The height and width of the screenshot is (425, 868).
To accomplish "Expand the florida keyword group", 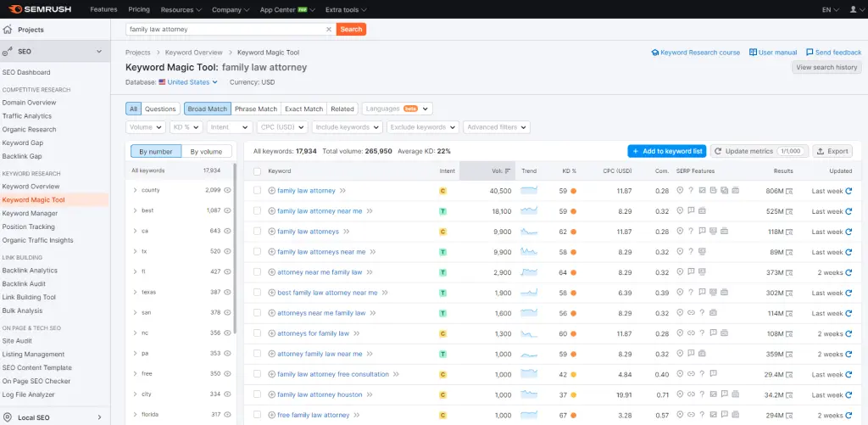I will pos(135,415).
